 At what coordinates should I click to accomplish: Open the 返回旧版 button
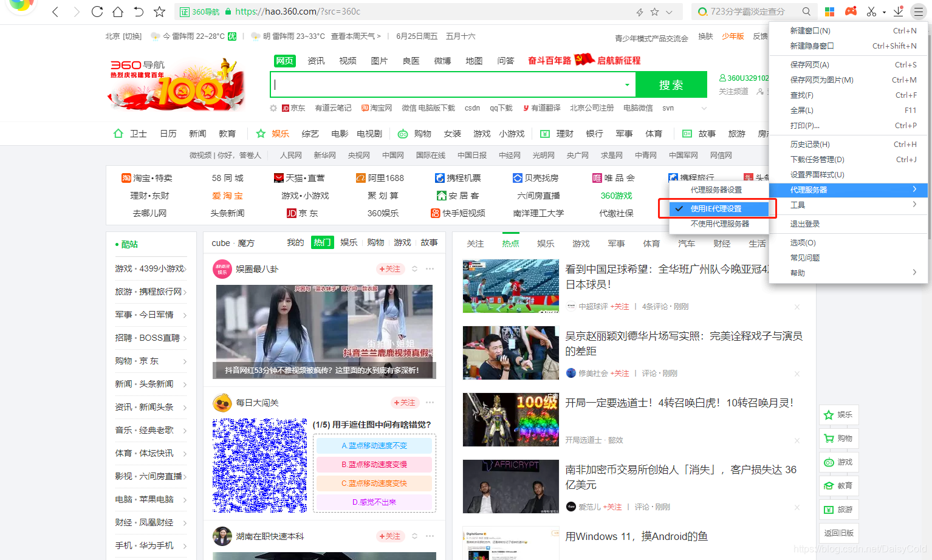click(839, 533)
